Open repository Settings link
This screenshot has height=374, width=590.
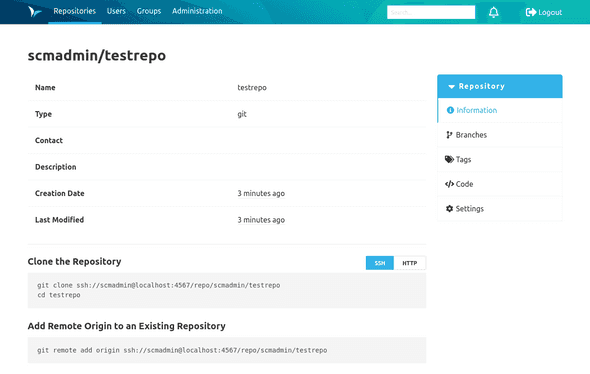pyautogui.click(x=500, y=208)
